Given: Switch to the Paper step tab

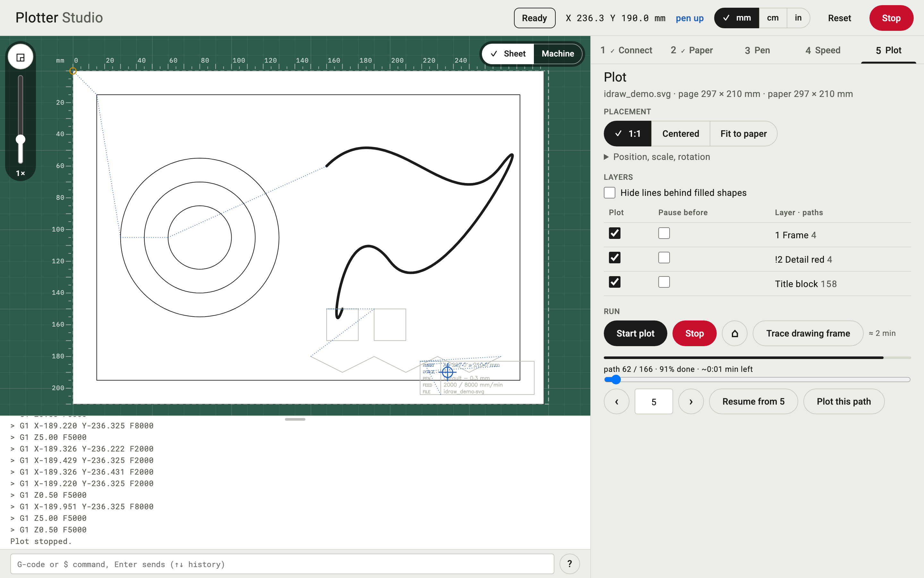Looking at the screenshot, I should click(691, 50).
